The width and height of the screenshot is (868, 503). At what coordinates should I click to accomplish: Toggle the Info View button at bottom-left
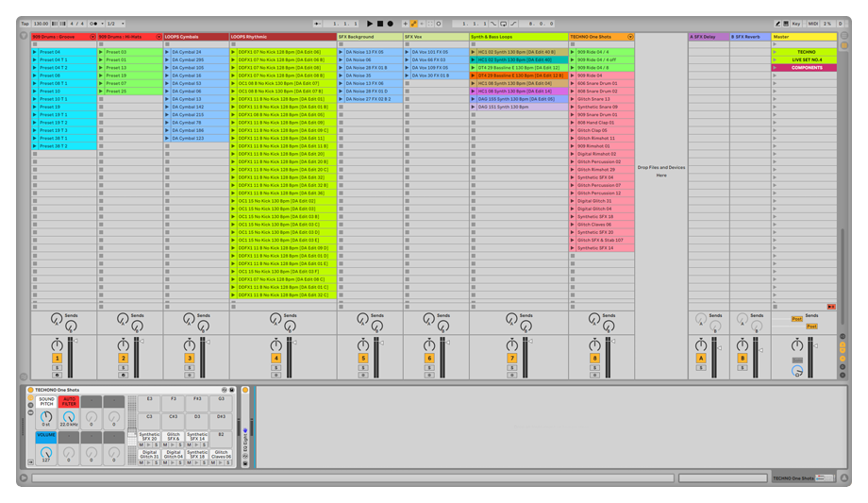[24, 478]
